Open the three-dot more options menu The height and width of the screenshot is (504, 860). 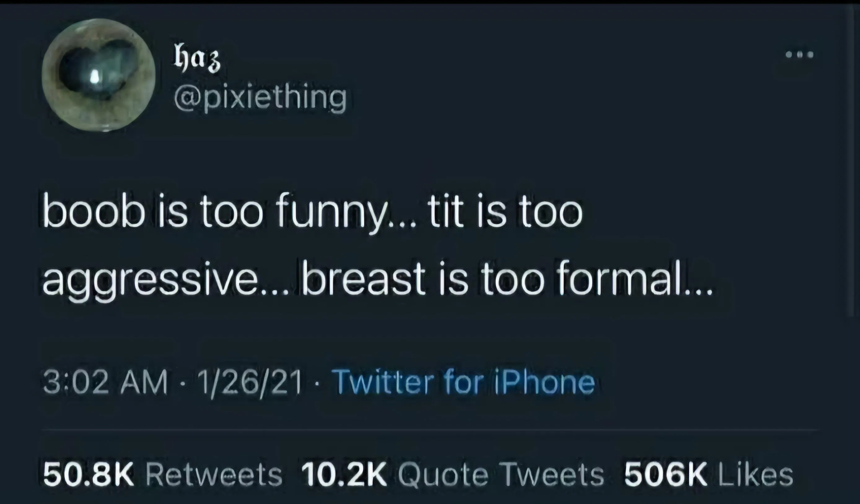[800, 54]
